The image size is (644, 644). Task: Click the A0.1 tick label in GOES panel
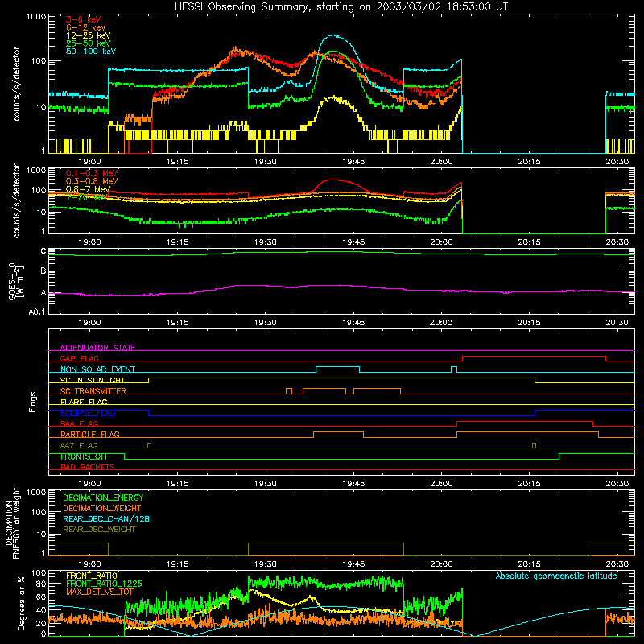36,312
